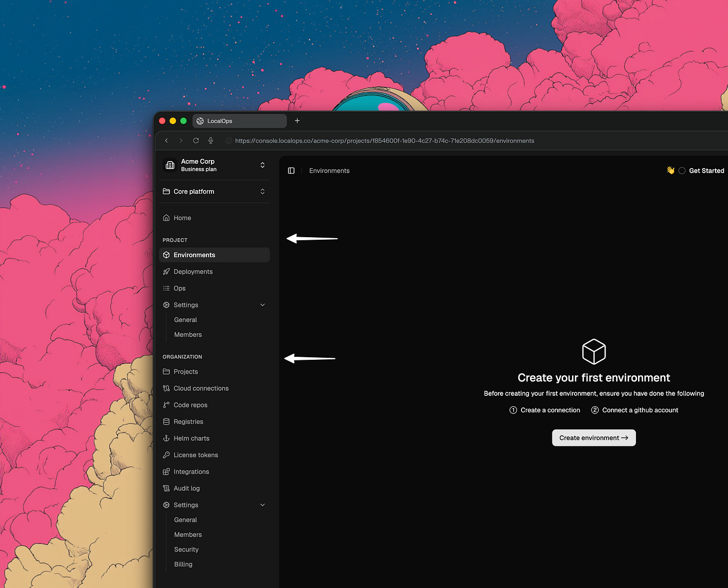728x588 pixels.
Task: Click the browser address bar URL
Action: [384, 141]
